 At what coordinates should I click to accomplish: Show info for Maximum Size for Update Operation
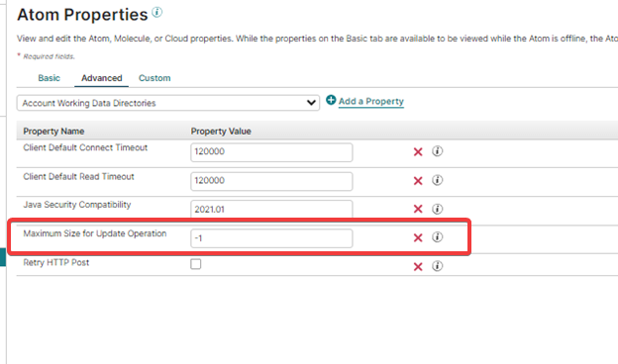pyautogui.click(x=437, y=236)
